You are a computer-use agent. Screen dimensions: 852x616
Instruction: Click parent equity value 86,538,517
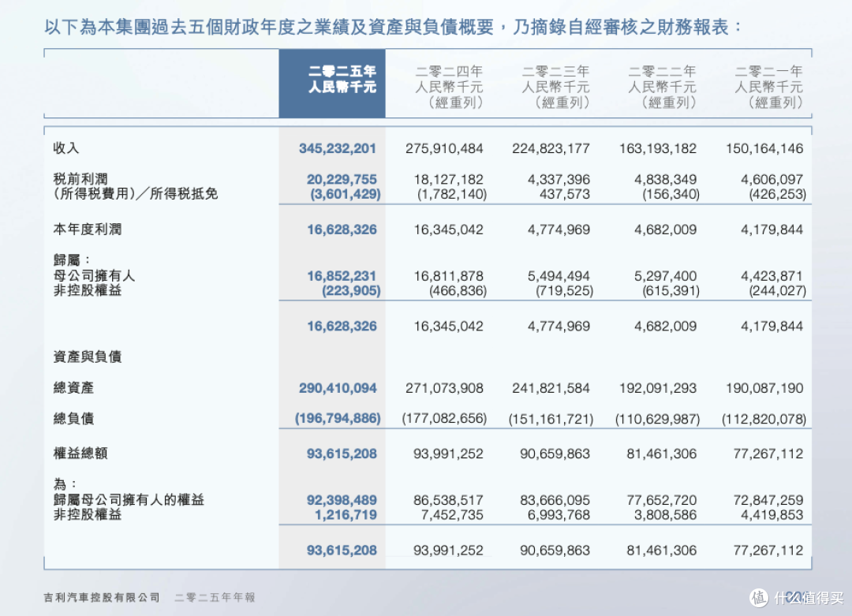coord(448,500)
